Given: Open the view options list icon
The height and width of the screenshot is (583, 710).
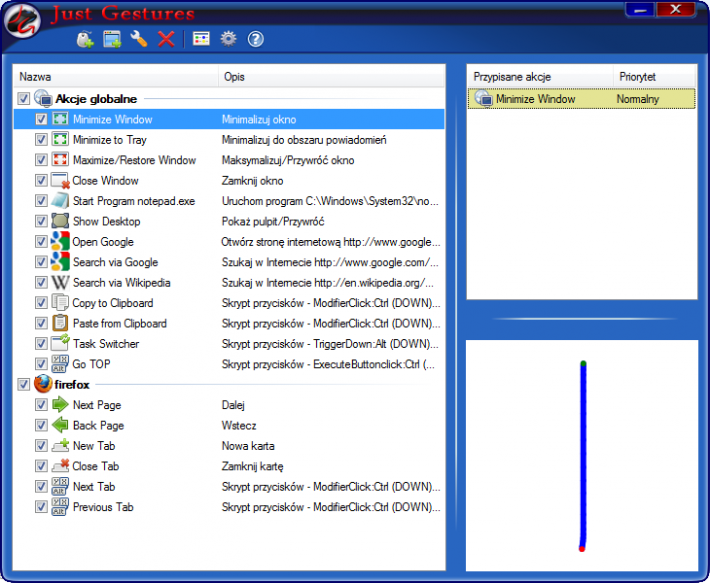Looking at the screenshot, I should click(201, 39).
